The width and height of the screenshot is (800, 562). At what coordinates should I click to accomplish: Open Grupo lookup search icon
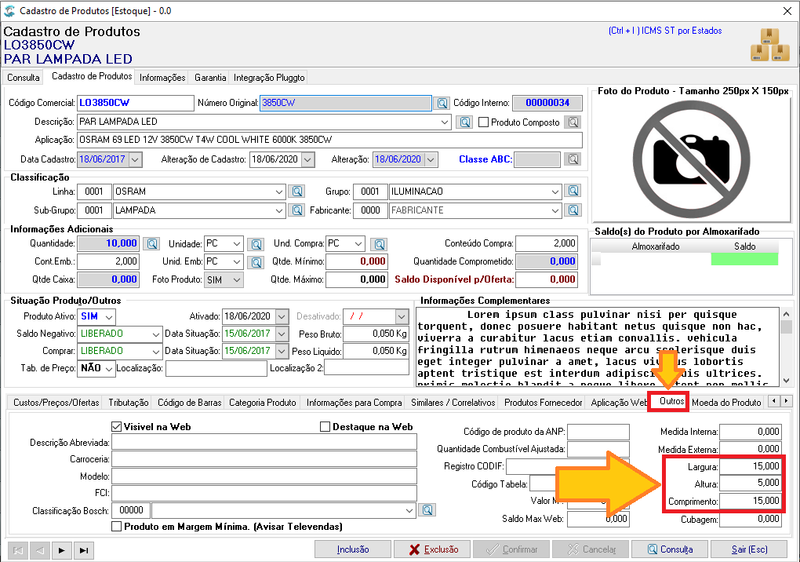573,191
